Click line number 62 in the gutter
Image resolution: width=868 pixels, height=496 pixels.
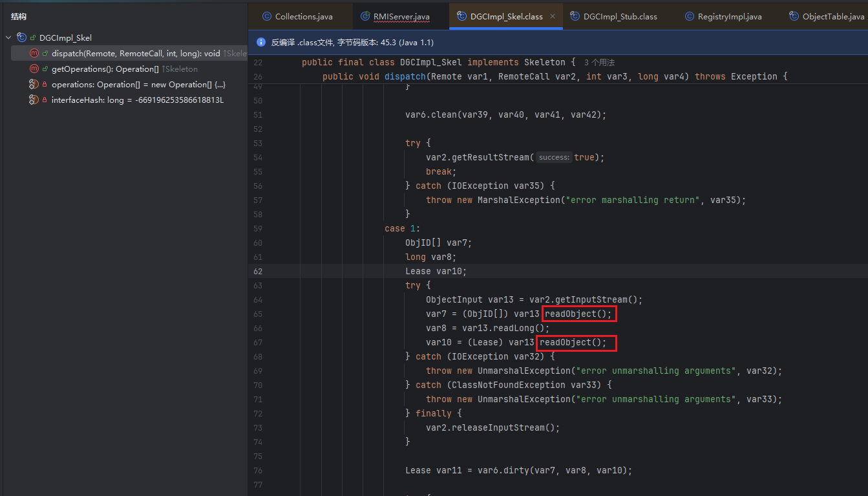tap(258, 271)
